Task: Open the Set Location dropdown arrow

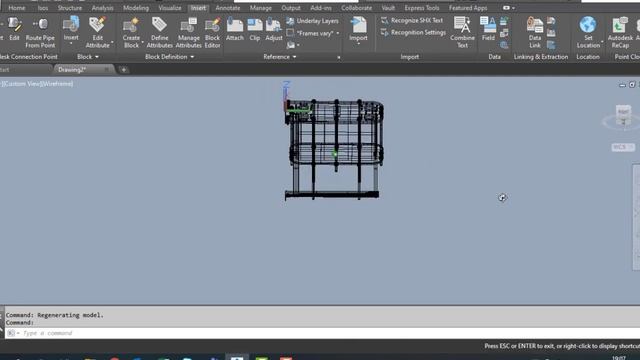Action: pyautogui.click(x=602, y=42)
